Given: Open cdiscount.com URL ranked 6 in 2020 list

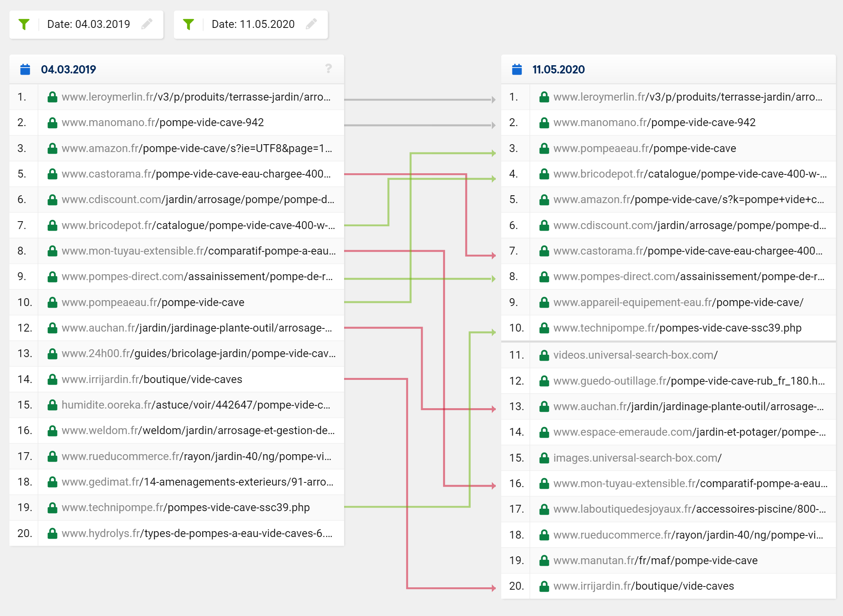Looking at the screenshot, I should [x=690, y=225].
